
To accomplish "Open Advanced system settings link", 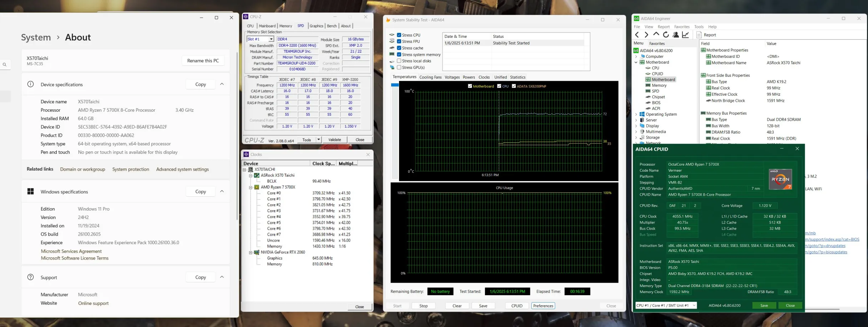I will [x=182, y=170].
